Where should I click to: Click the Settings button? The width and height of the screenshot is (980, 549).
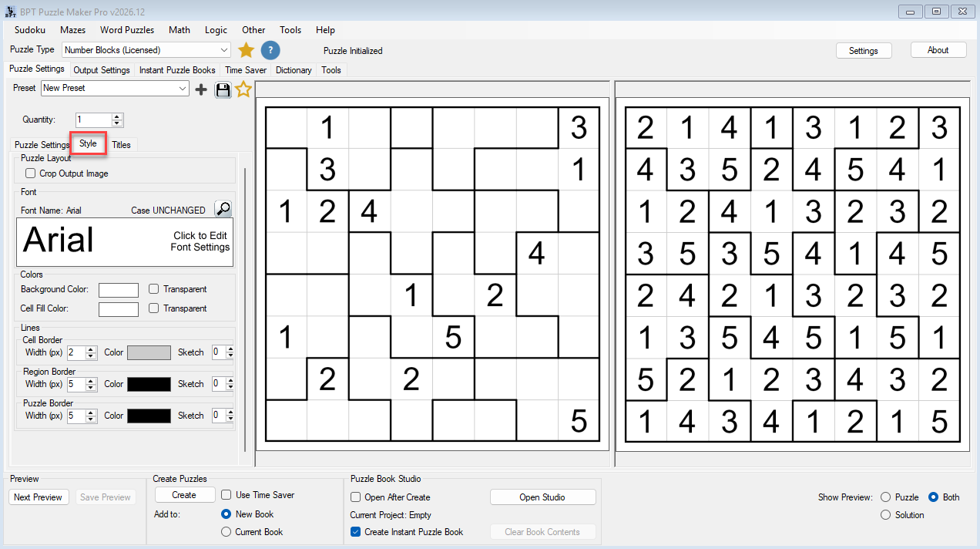(x=864, y=50)
